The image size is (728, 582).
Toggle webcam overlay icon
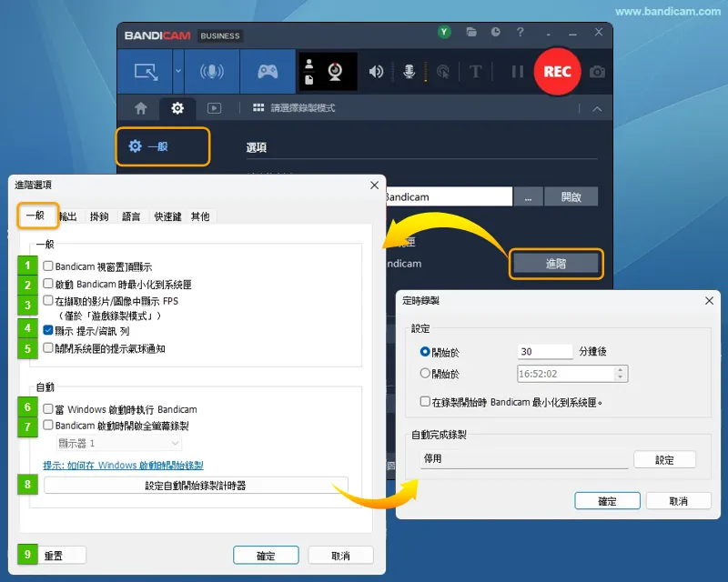click(x=335, y=72)
